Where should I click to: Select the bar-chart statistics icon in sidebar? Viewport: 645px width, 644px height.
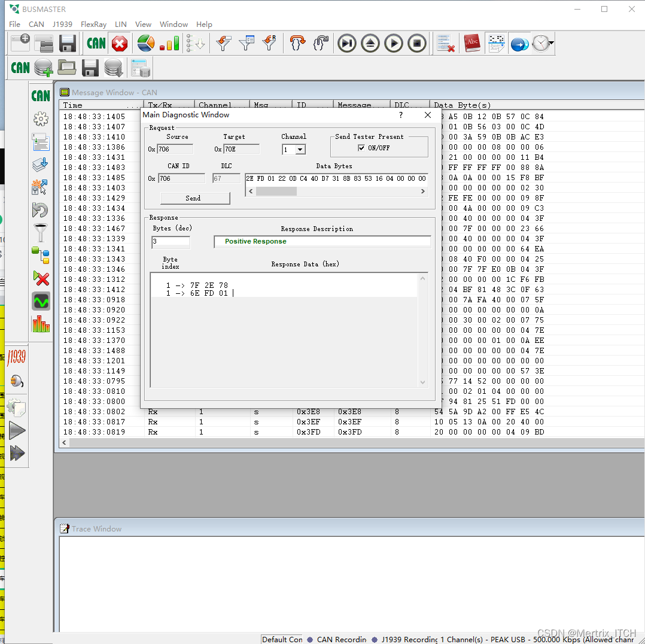tap(41, 324)
